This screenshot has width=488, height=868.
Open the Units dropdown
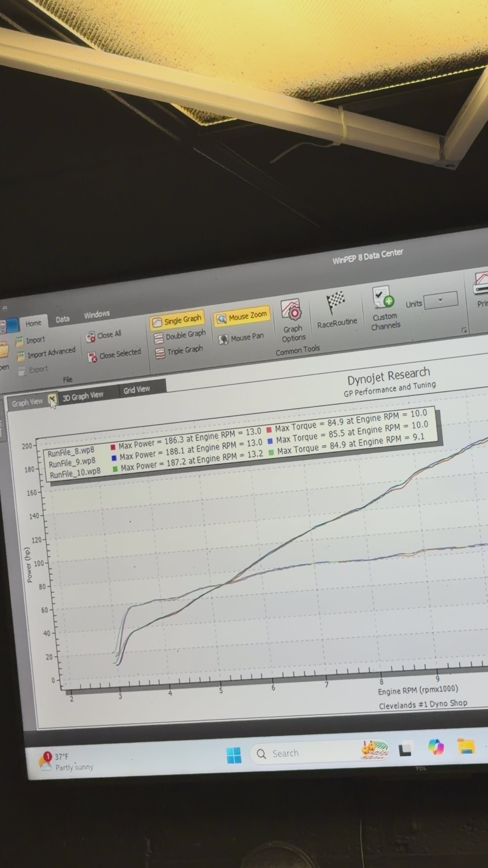click(x=440, y=300)
